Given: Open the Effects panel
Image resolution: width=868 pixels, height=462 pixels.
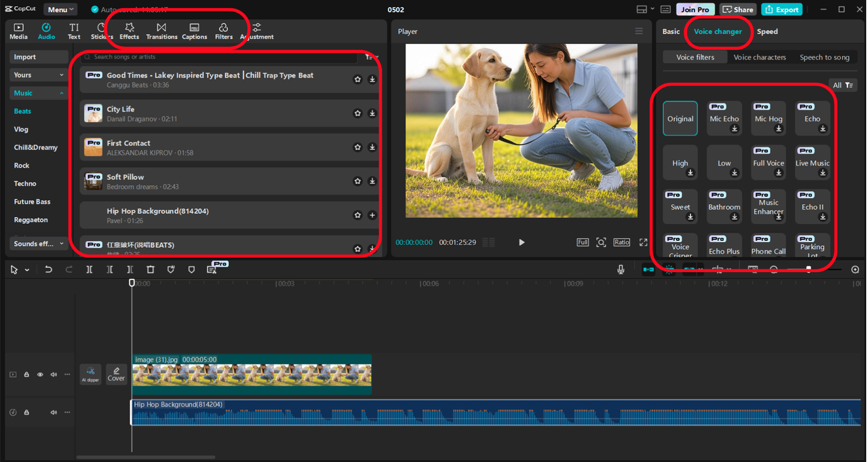Looking at the screenshot, I should 129,31.
